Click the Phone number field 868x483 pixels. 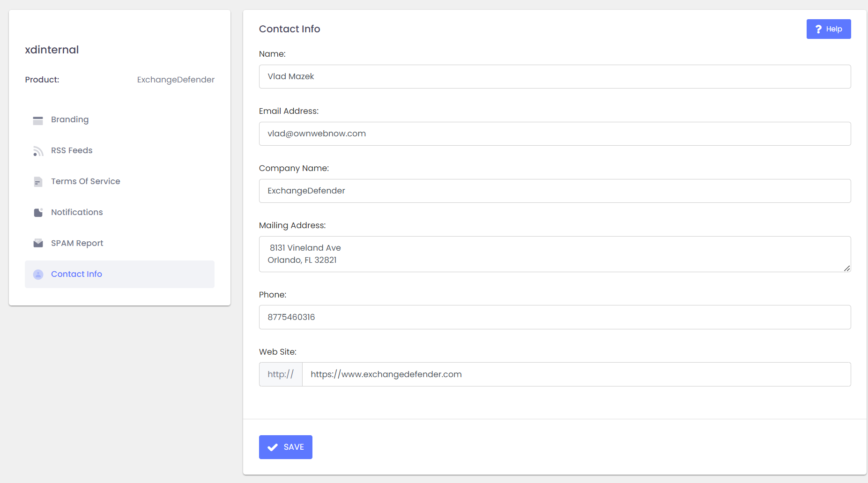555,317
